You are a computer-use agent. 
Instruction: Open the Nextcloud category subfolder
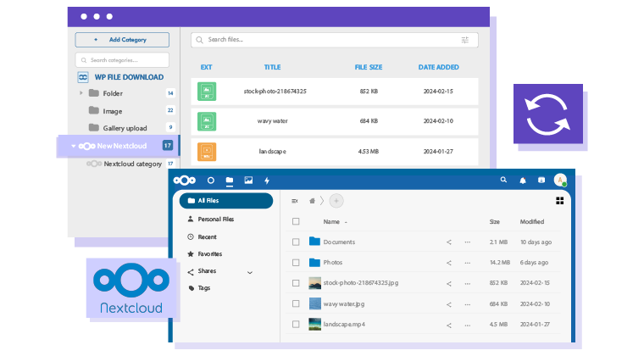(x=132, y=164)
